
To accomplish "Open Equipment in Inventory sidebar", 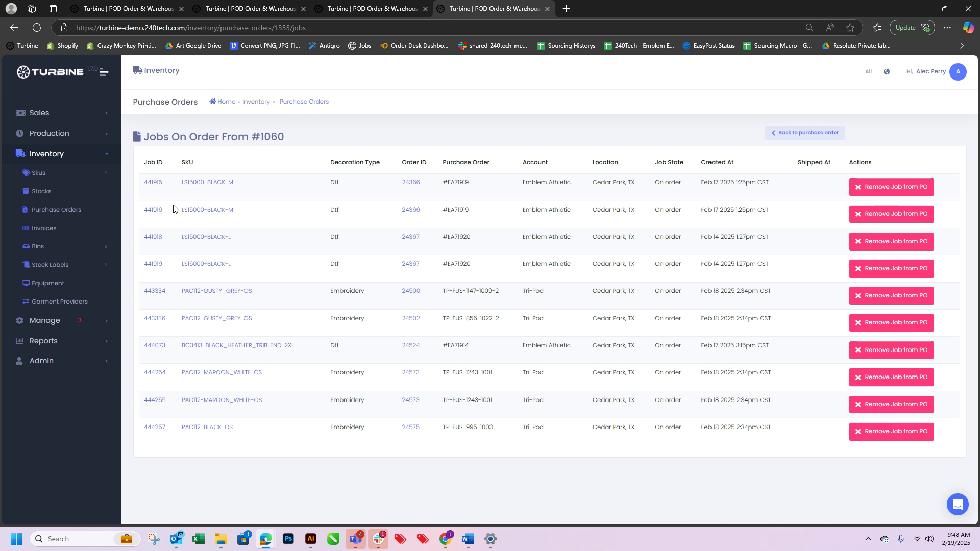I will 47,283.
